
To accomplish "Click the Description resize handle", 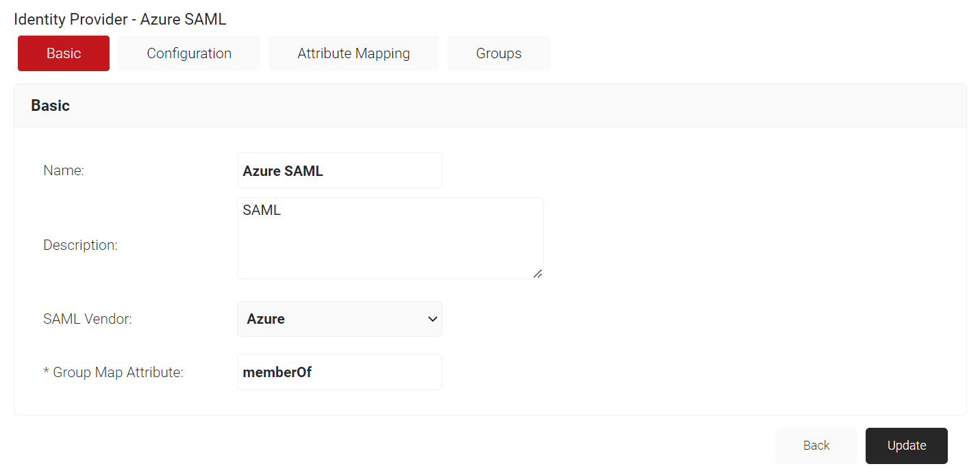I will (x=538, y=273).
